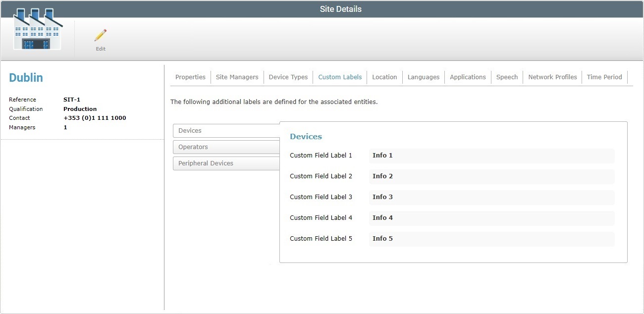Screen dimensions: 644x314
Task: Switch to the Properties tab
Action: [190, 77]
